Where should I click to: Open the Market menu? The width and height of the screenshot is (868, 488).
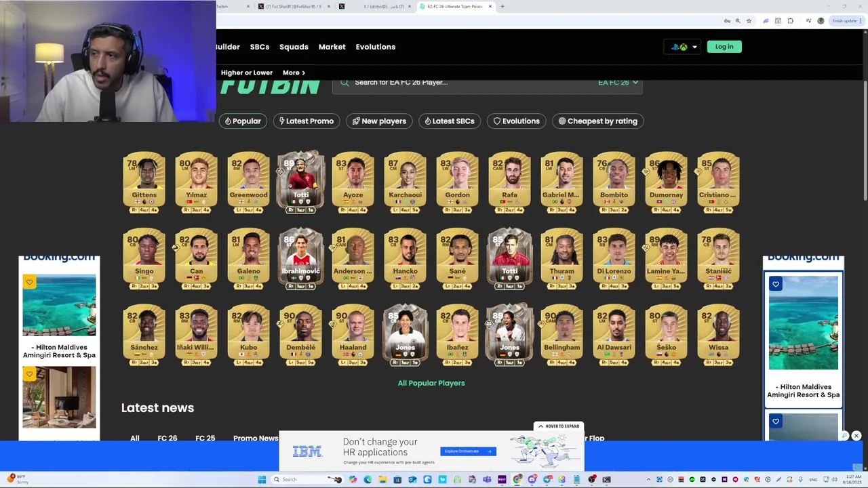pos(332,47)
